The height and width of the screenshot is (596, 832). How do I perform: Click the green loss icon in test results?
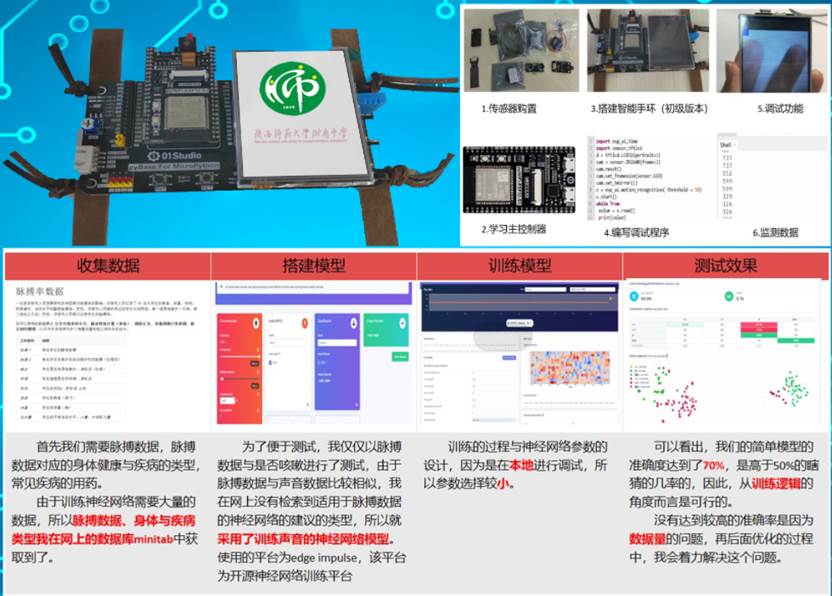730,295
